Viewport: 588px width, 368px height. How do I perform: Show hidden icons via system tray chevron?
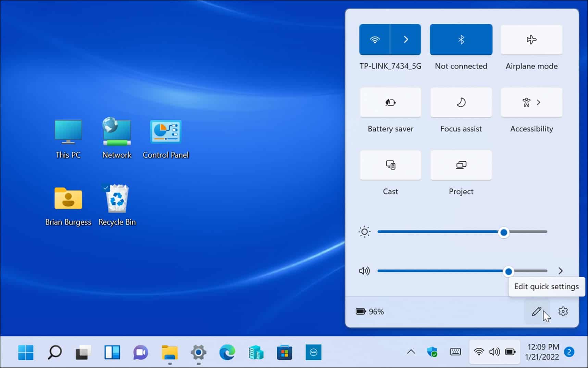pos(410,352)
